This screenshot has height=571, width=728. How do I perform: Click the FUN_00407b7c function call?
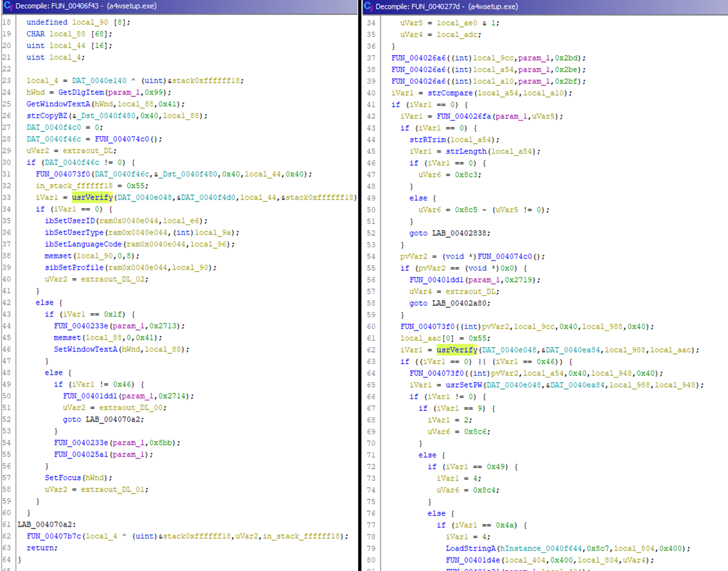(x=57, y=536)
